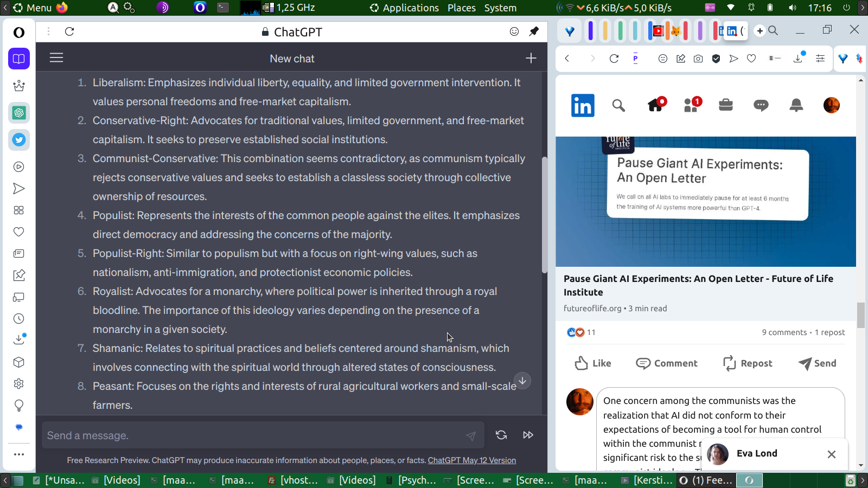Open the lightbulb icon in Opera sidebar
The height and width of the screenshot is (488, 868).
[19, 406]
